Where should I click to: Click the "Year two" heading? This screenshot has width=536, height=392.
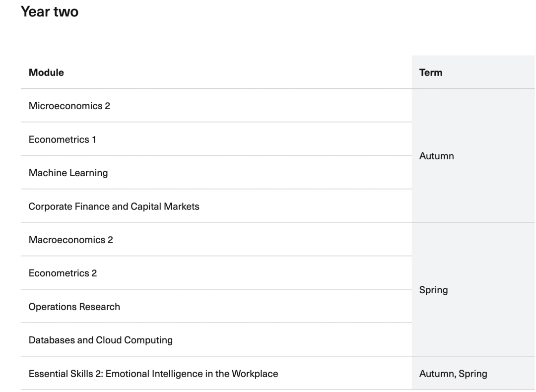50,12
